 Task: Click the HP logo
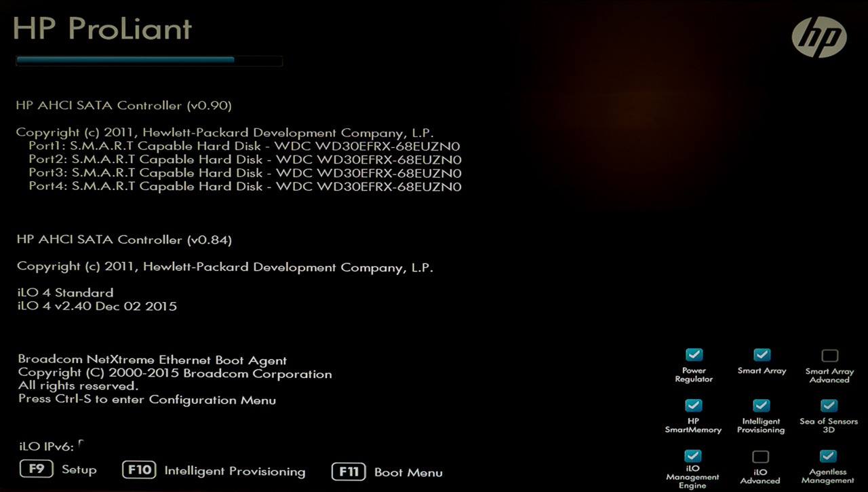point(819,37)
